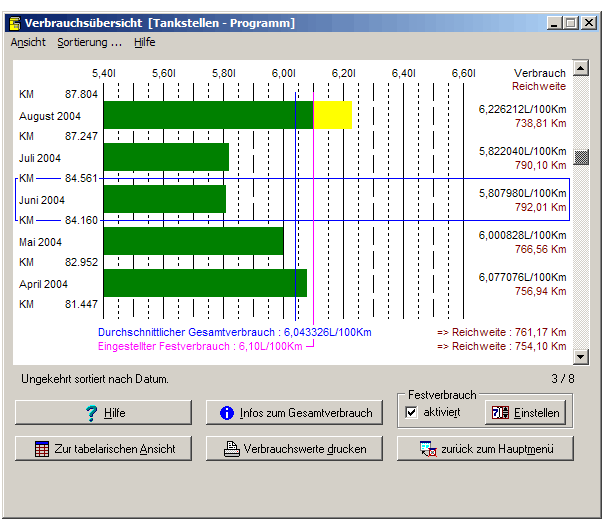Click the blue info icon for Gesamtverbrauch
Screen dimensions: 604x528
click(227, 413)
